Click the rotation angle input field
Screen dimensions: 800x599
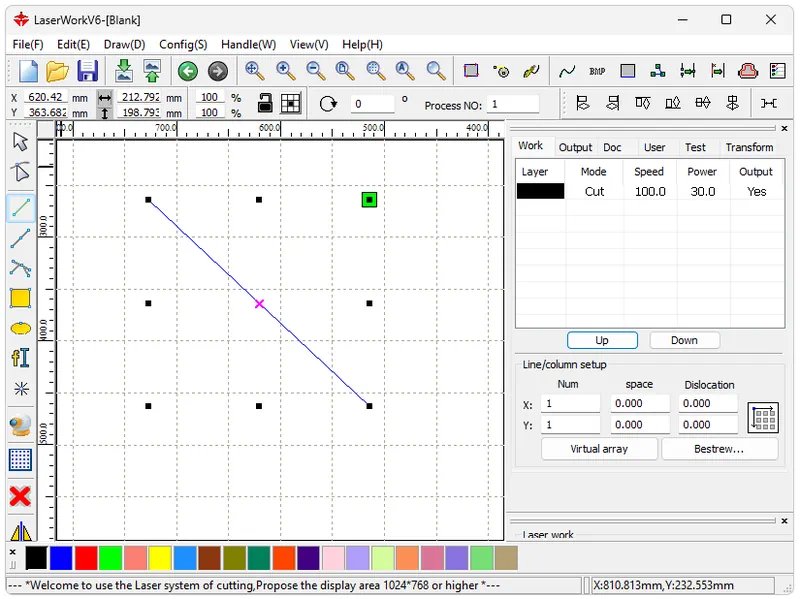[372, 104]
